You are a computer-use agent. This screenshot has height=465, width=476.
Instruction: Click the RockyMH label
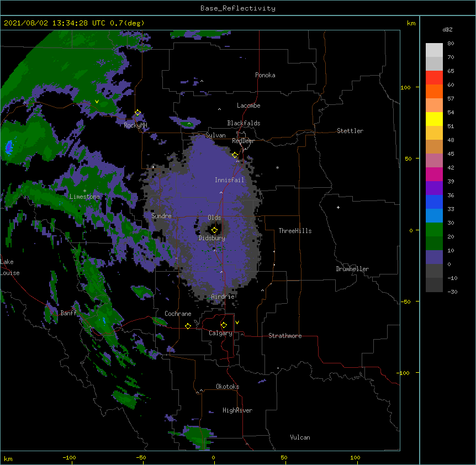[135, 125]
